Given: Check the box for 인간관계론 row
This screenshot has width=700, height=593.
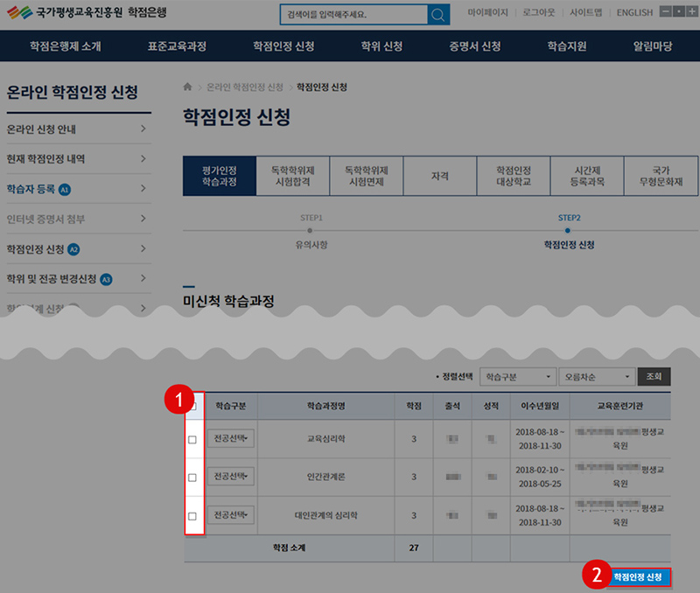Looking at the screenshot, I should click(x=192, y=478).
